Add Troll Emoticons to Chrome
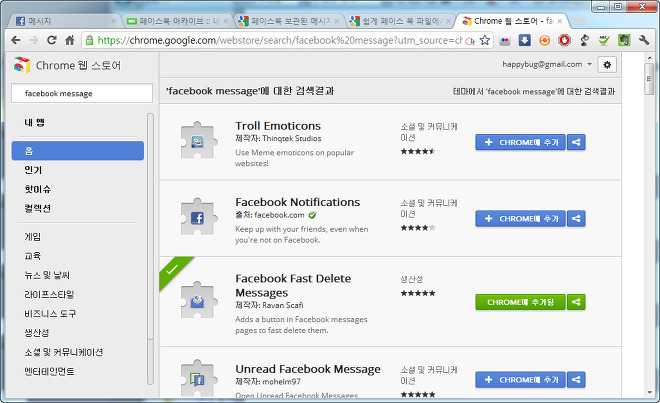 pyautogui.click(x=520, y=142)
